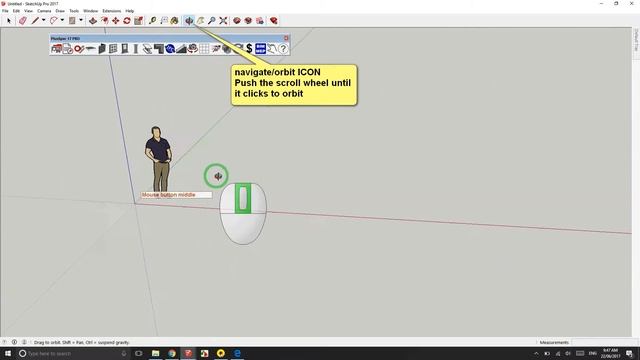The height and width of the screenshot is (360, 640).
Task: Open the Arc tool dropdown arrow
Action: click(62, 20)
